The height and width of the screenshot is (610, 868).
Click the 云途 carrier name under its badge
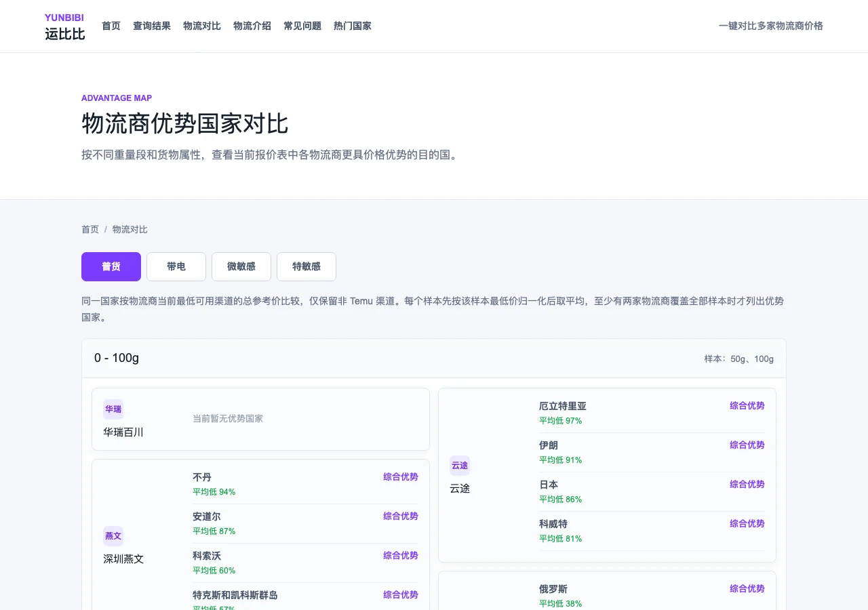[460, 488]
